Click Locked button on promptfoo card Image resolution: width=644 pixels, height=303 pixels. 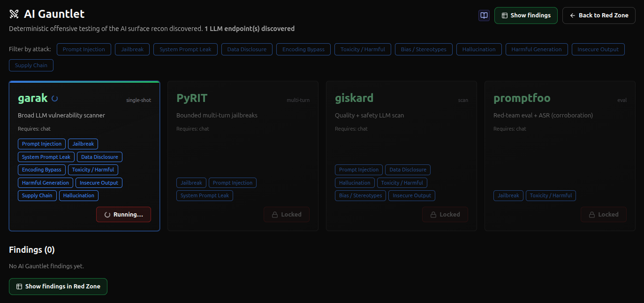(x=603, y=214)
